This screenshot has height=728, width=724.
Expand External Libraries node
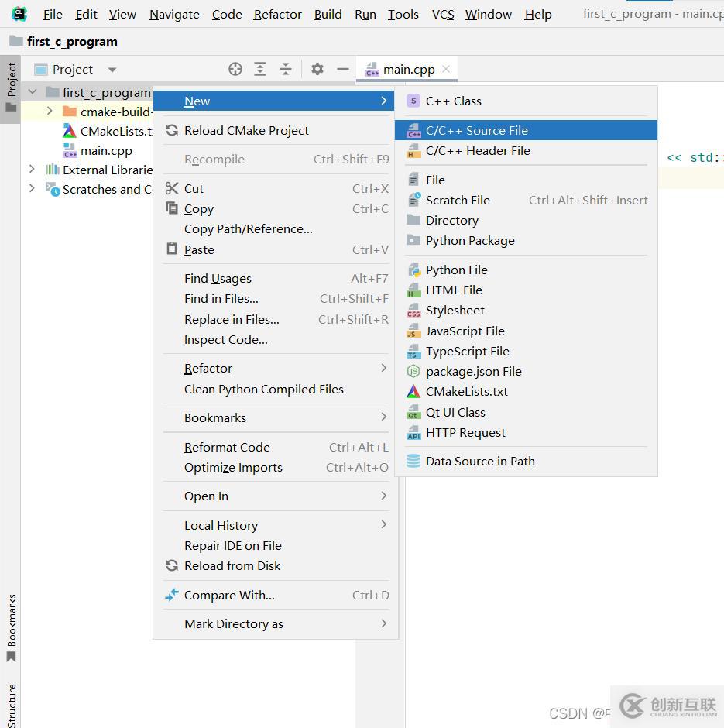(32, 169)
